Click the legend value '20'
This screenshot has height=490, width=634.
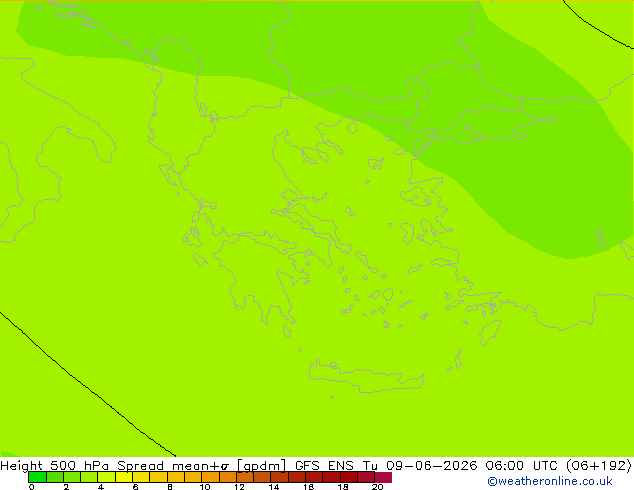pyautogui.click(x=377, y=487)
